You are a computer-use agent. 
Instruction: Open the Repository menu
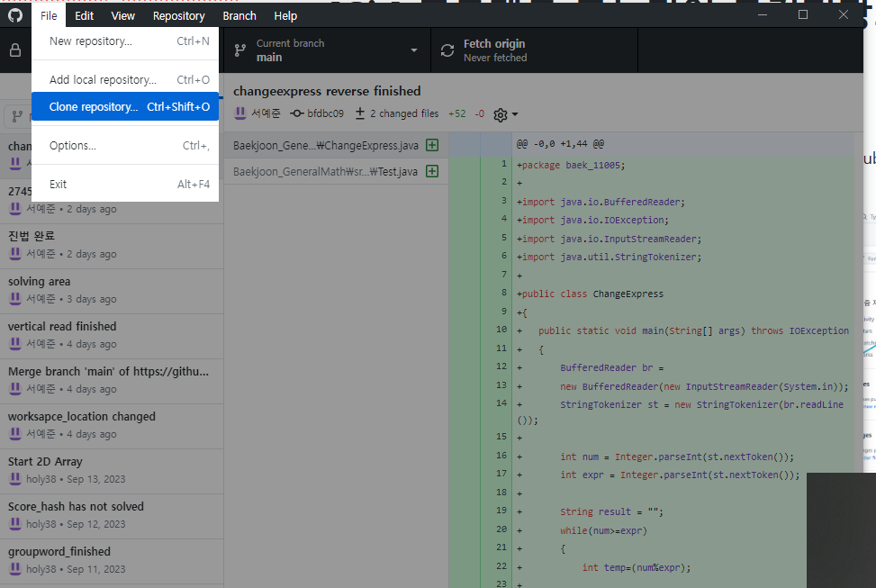[179, 15]
